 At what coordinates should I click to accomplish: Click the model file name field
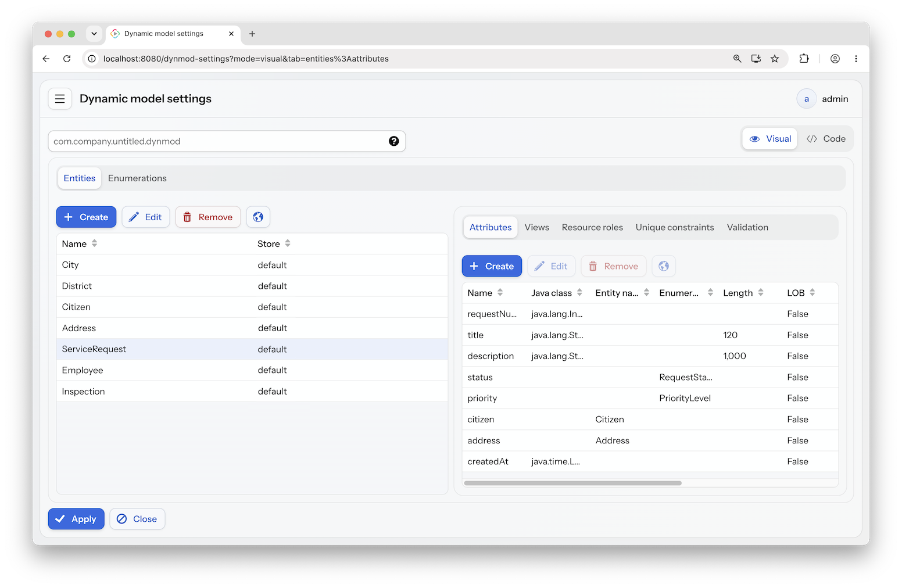227,141
